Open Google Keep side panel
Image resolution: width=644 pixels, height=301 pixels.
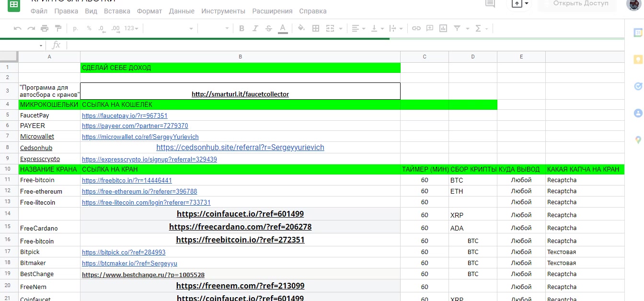tap(638, 59)
